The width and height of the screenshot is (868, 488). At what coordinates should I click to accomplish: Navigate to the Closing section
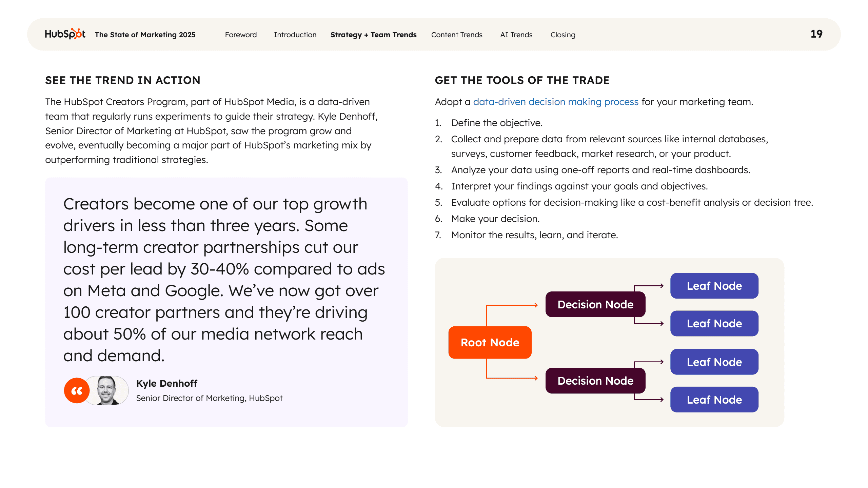click(x=563, y=35)
